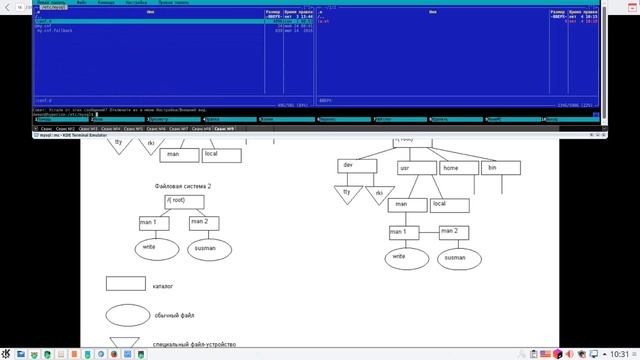Click the orange taskbar icon
The image size is (640, 360).
click(74, 354)
